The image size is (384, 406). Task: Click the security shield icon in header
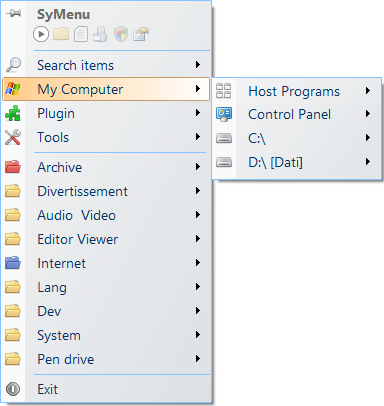tap(121, 34)
